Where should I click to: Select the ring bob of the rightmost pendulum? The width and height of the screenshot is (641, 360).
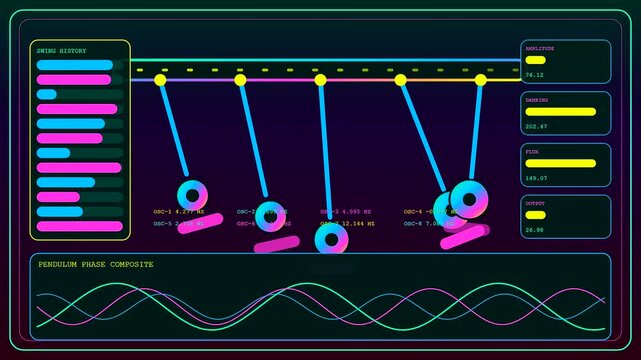[469, 199]
